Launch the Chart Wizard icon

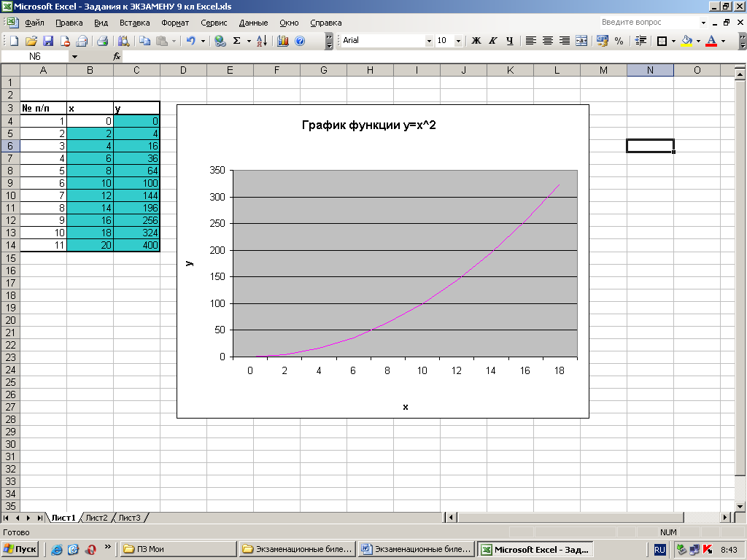[283, 41]
